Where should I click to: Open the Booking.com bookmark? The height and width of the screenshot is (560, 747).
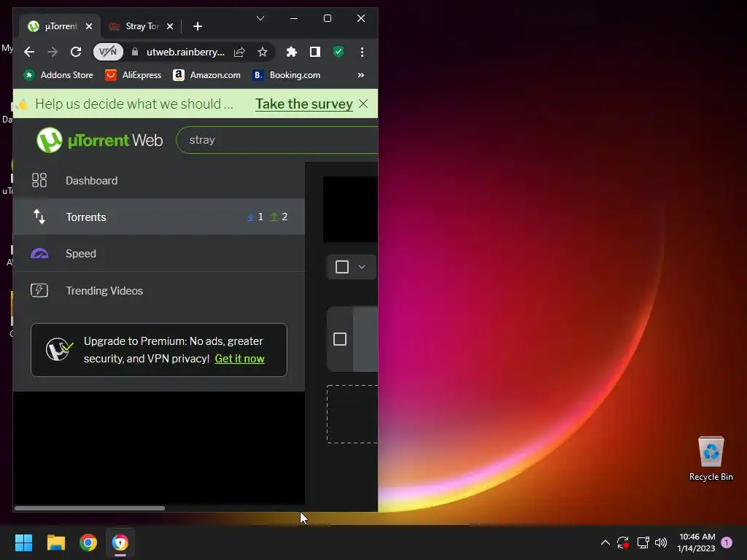coord(286,75)
